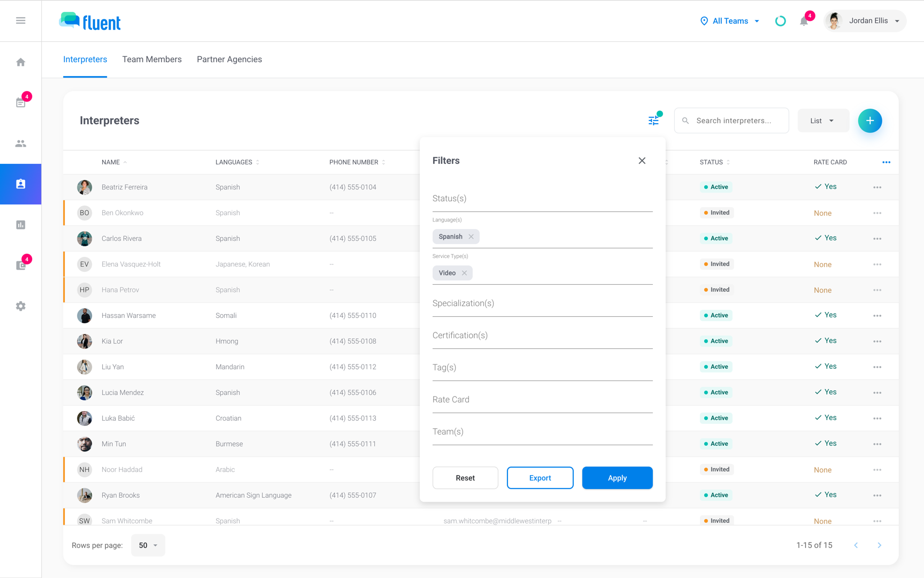Expand the Rate Card filter field
The image size is (924, 578).
pyautogui.click(x=542, y=400)
